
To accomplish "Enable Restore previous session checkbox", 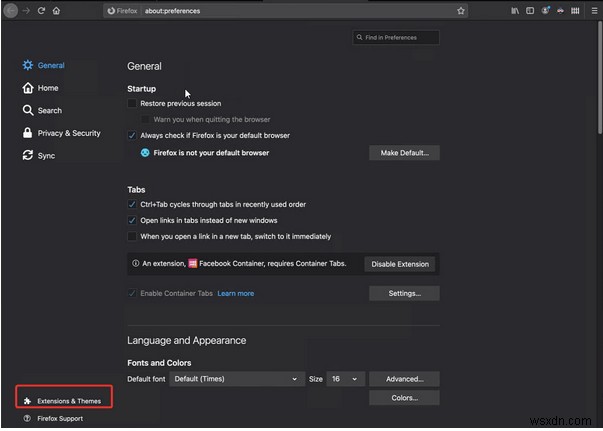I will 132,103.
